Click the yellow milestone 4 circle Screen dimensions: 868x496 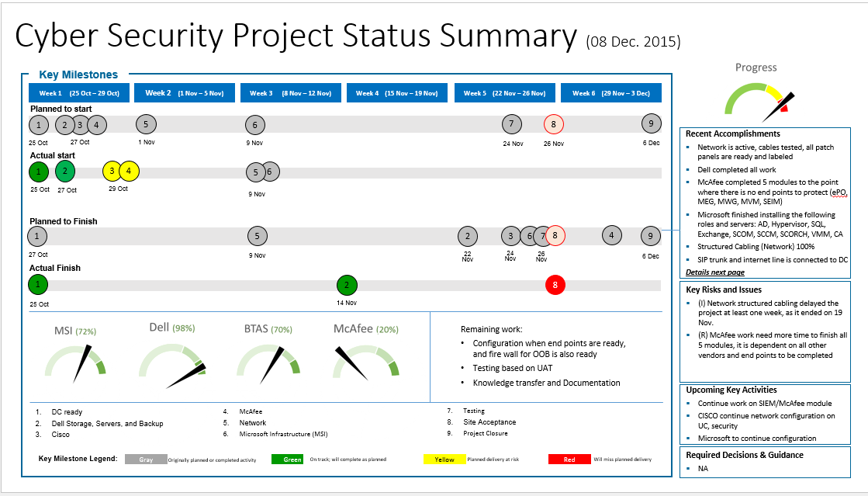click(129, 171)
